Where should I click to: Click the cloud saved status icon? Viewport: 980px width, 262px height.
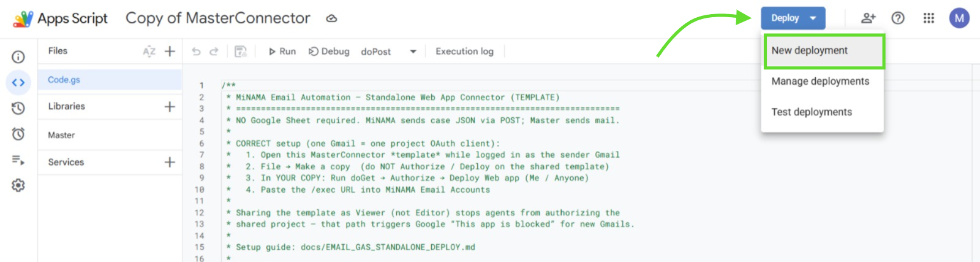(x=331, y=18)
